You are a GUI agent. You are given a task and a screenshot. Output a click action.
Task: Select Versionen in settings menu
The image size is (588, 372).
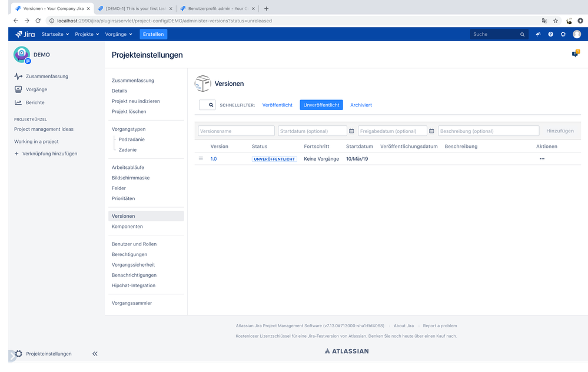146,216
